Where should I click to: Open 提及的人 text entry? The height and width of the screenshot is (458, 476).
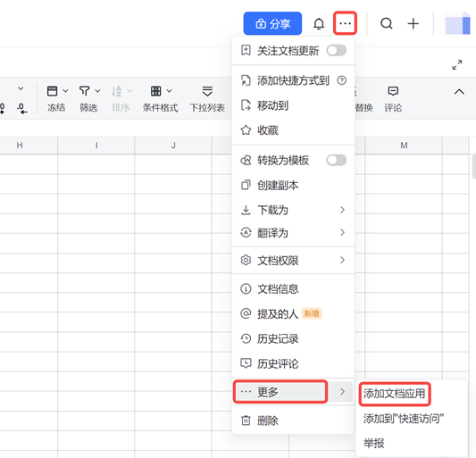pyautogui.click(x=278, y=314)
